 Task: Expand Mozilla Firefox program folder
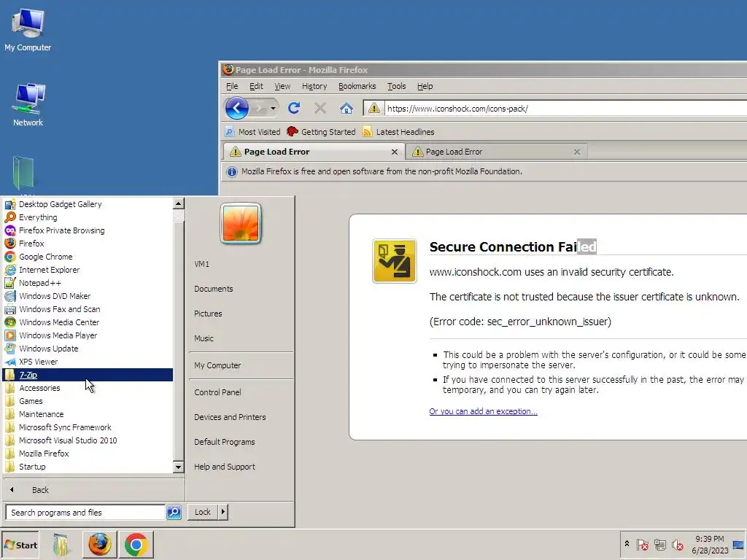tap(88, 454)
